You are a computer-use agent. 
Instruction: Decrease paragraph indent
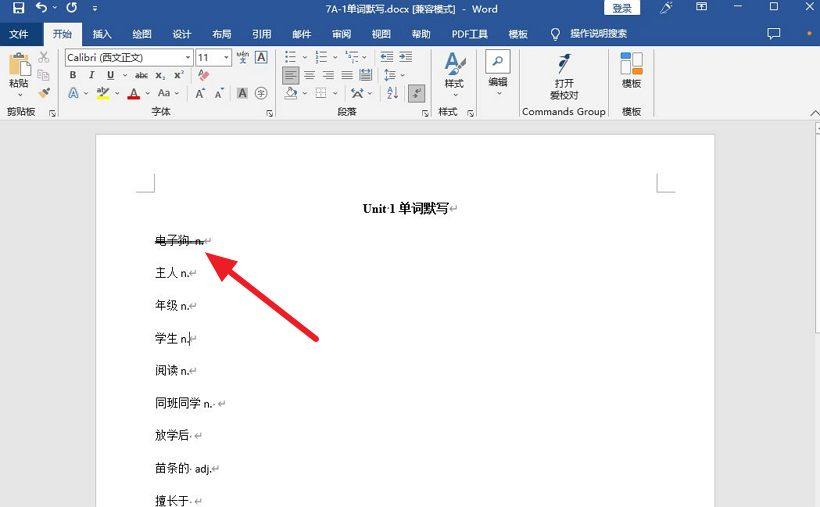[x=387, y=57]
